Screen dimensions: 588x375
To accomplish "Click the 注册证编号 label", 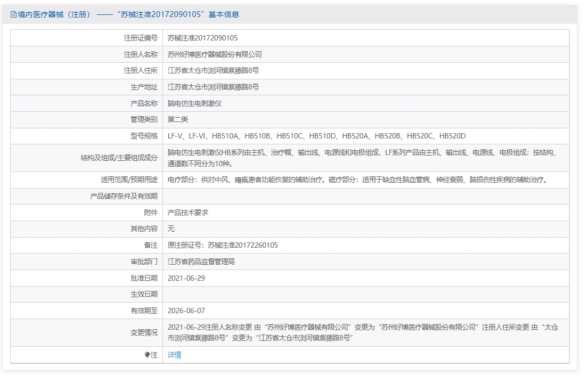I will (x=141, y=38).
